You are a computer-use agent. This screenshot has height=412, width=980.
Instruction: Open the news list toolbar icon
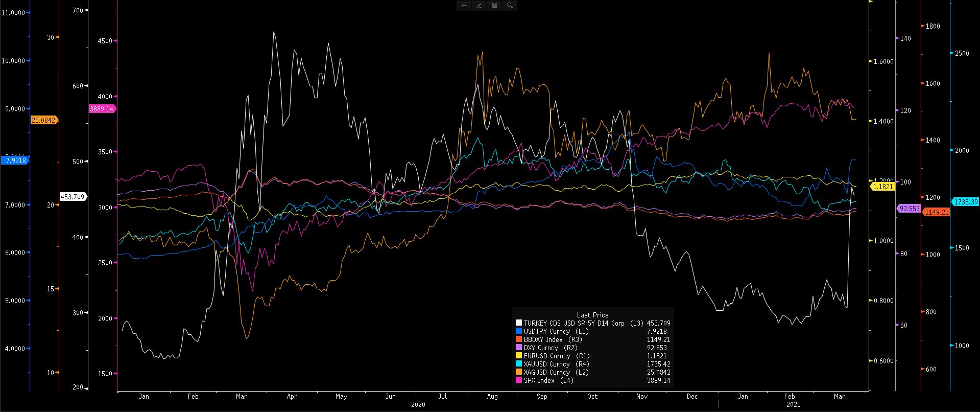click(x=494, y=6)
